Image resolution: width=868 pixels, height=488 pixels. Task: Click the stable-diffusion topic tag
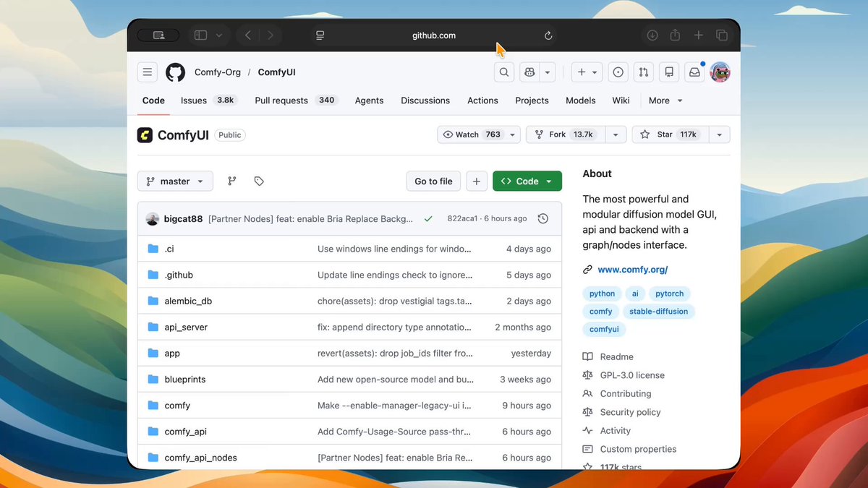tap(658, 312)
